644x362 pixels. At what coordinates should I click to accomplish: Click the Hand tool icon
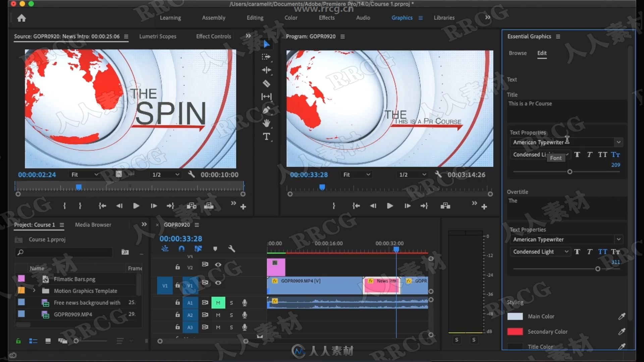[x=266, y=123]
